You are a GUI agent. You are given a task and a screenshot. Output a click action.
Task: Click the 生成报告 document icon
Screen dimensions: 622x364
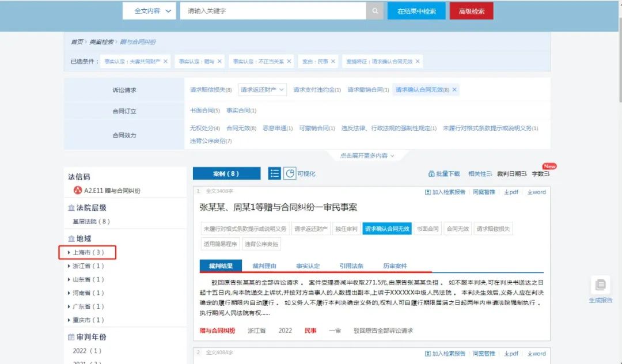click(600, 285)
